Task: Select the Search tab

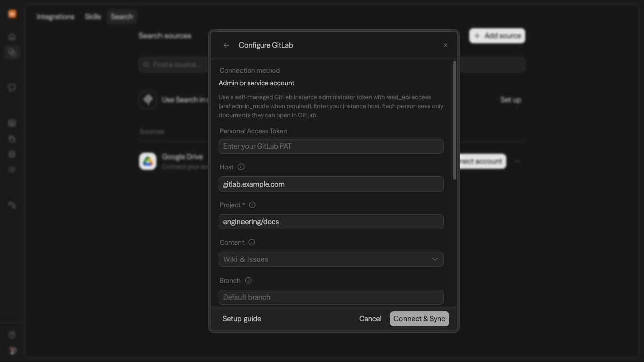Action: tap(122, 17)
